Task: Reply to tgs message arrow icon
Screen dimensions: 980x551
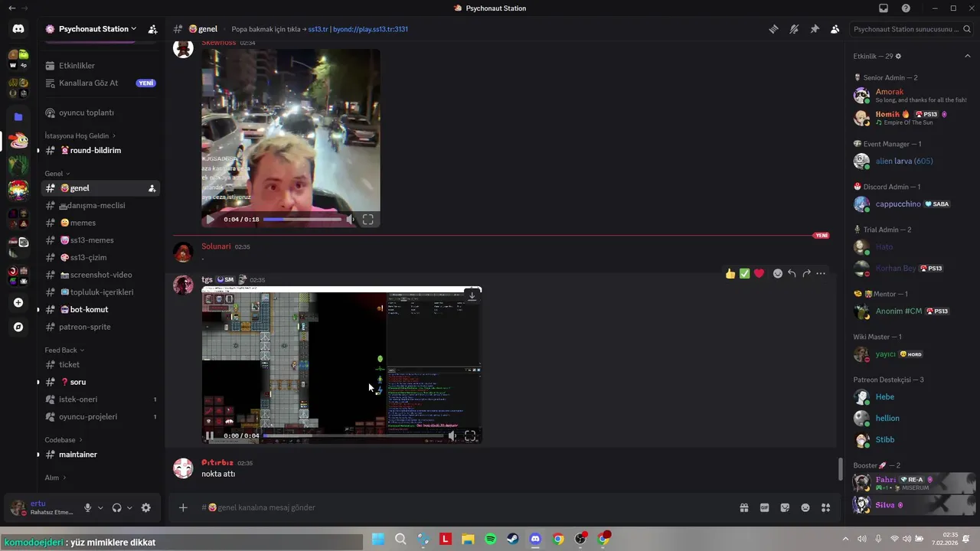Action: tap(792, 273)
